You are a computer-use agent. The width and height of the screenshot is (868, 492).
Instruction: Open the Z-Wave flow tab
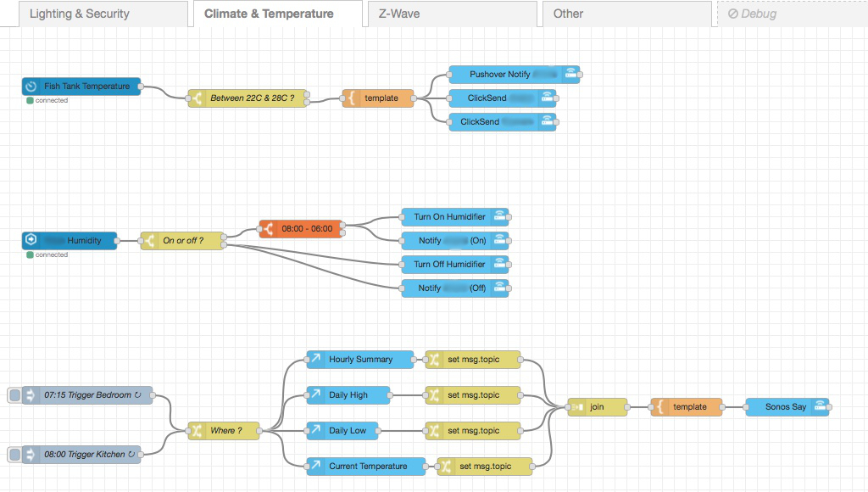(x=452, y=14)
